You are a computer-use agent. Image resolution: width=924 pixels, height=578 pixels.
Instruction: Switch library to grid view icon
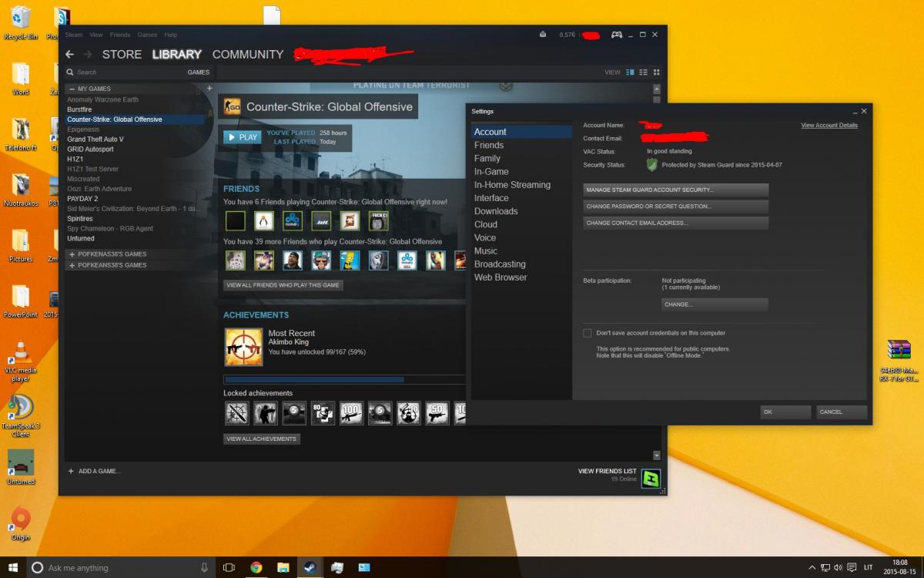click(657, 72)
